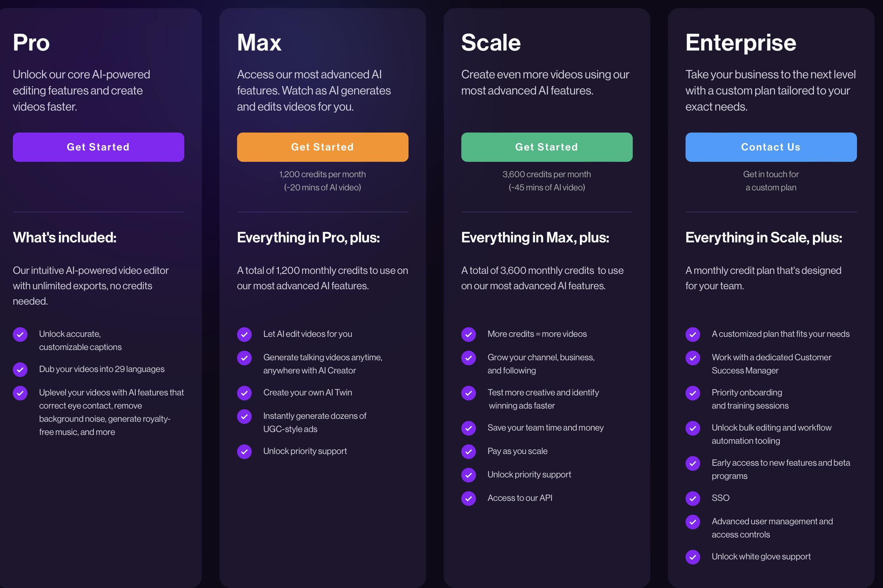The height and width of the screenshot is (588, 883).
Task: Click checkmark beside Unlock white glove support
Action: (x=693, y=557)
